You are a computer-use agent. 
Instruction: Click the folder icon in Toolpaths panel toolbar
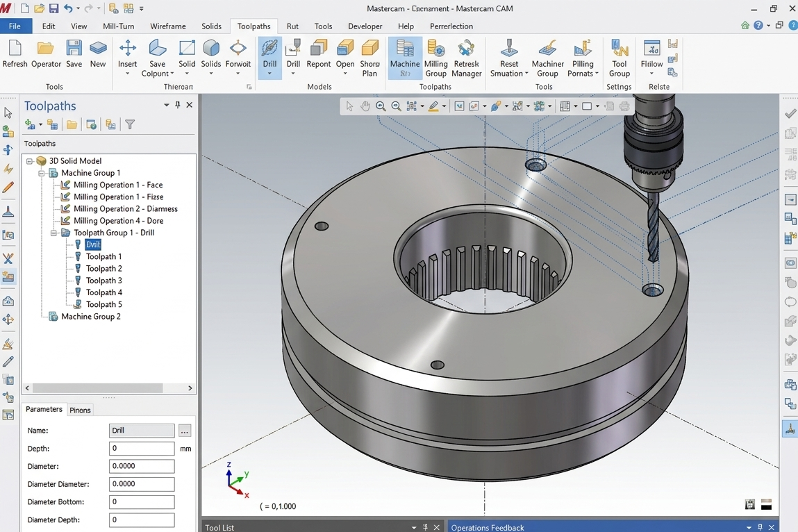point(72,124)
